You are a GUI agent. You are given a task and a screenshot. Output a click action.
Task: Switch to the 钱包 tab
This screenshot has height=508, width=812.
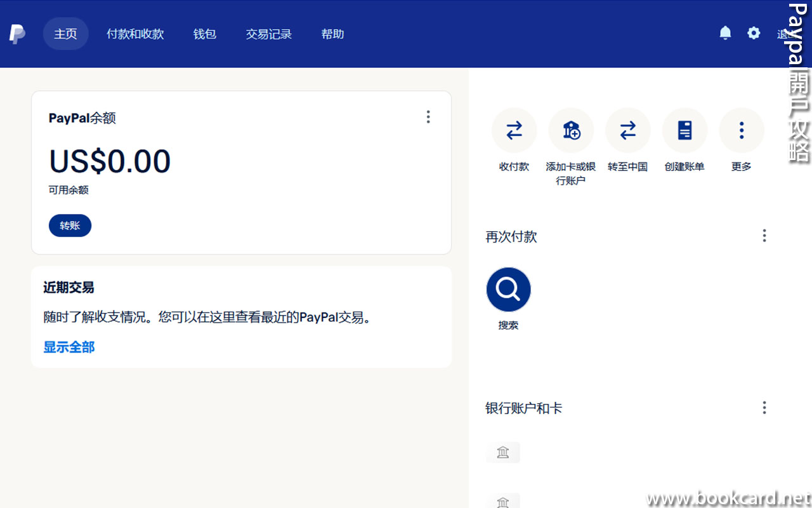[205, 34]
